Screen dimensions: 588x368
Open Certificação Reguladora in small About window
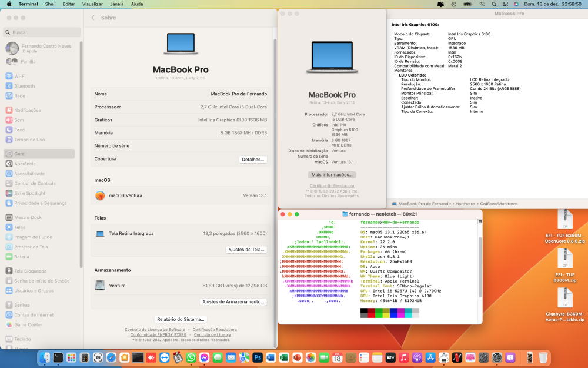click(332, 186)
